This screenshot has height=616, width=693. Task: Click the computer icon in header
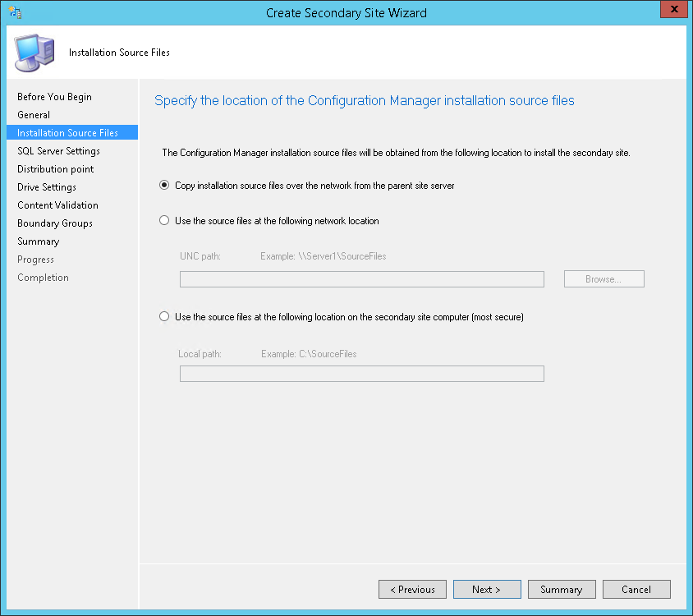pos(34,53)
